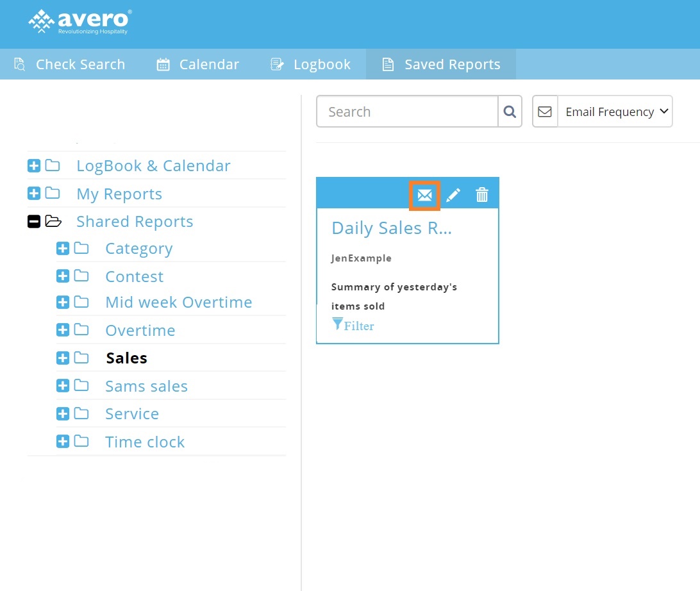Click the Filter funnel icon on report card

[x=338, y=324]
